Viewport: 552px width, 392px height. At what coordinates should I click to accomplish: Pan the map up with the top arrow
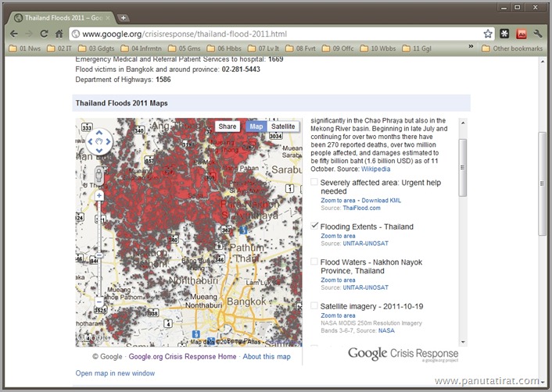[99, 133]
